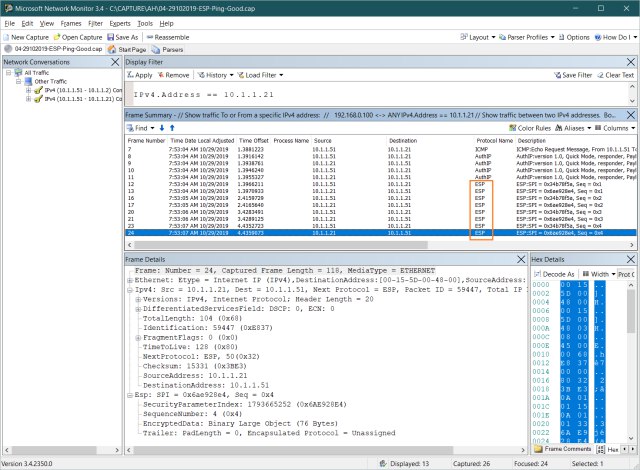Click Open Capture toolbar button
This screenshot has height=470, width=640.
point(78,37)
